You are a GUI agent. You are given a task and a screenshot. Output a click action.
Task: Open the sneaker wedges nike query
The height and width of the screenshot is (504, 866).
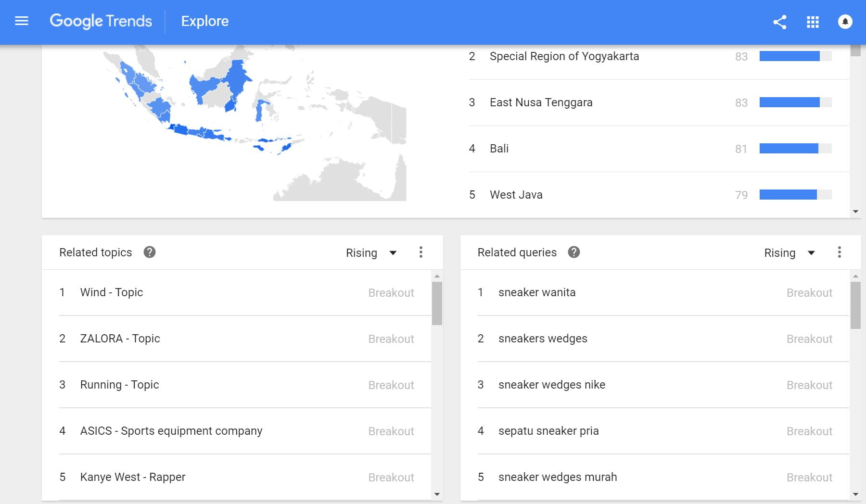coord(551,385)
